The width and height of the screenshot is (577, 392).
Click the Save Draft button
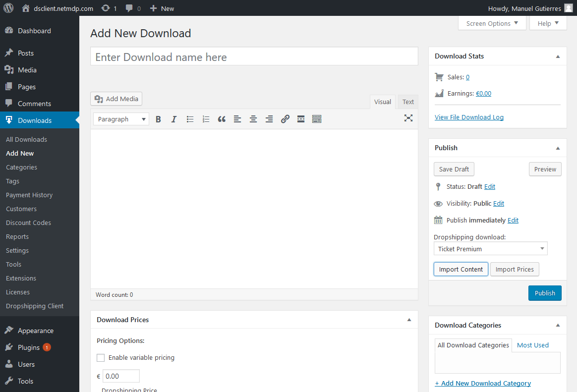click(454, 169)
